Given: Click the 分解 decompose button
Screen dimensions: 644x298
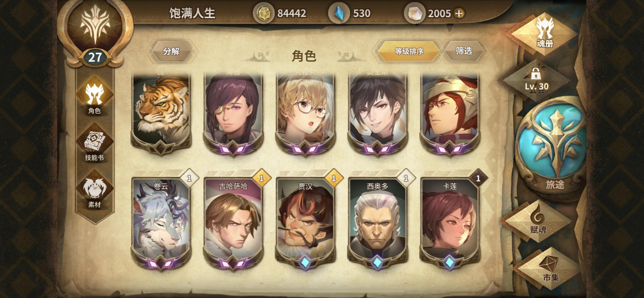Looking at the screenshot, I should [x=171, y=51].
